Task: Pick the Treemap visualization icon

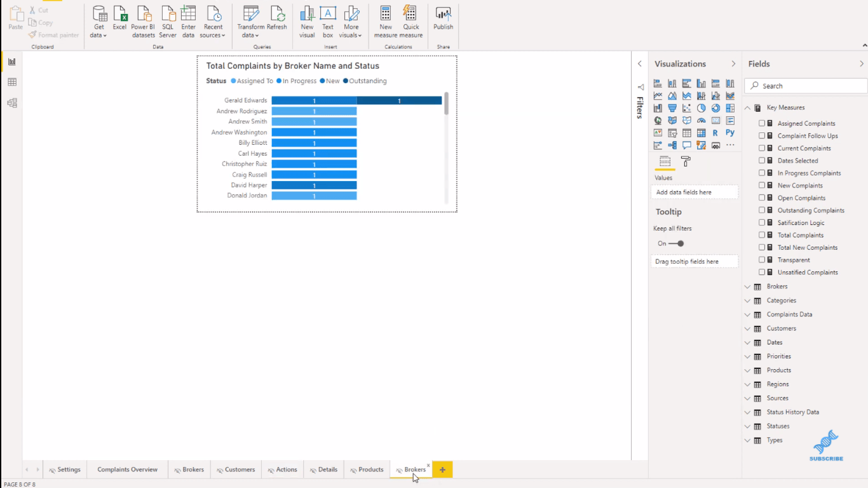Action: pyautogui.click(x=730, y=108)
